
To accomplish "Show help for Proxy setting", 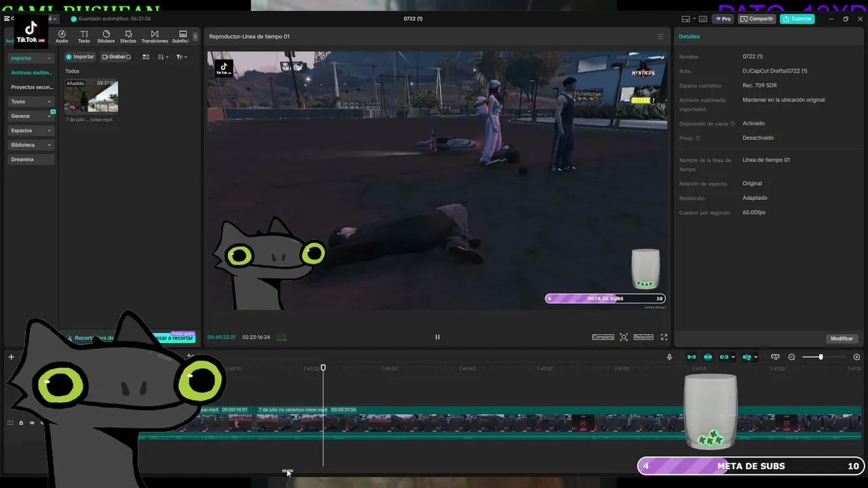I will (698, 138).
